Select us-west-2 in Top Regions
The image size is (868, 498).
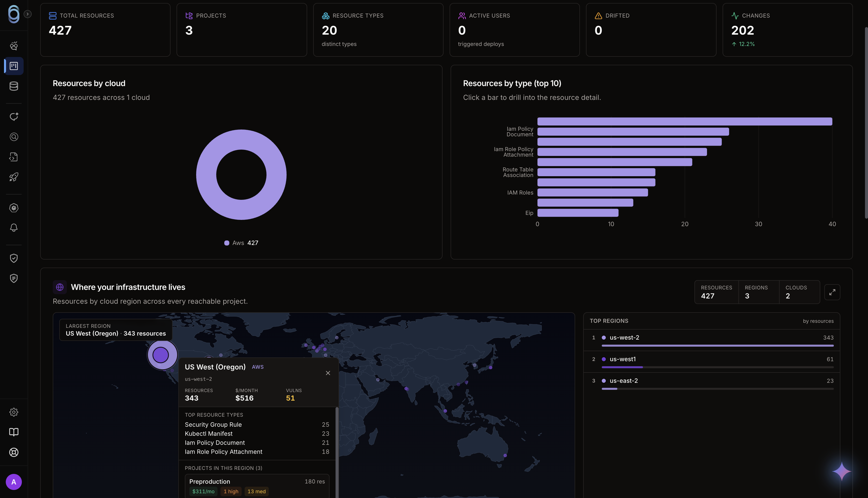click(x=712, y=340)
